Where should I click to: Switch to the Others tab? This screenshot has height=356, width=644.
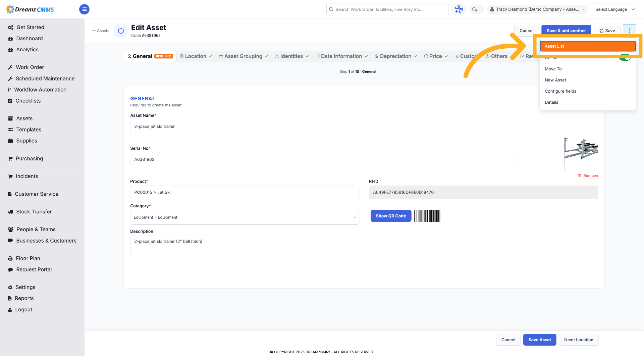coord(496,56)
